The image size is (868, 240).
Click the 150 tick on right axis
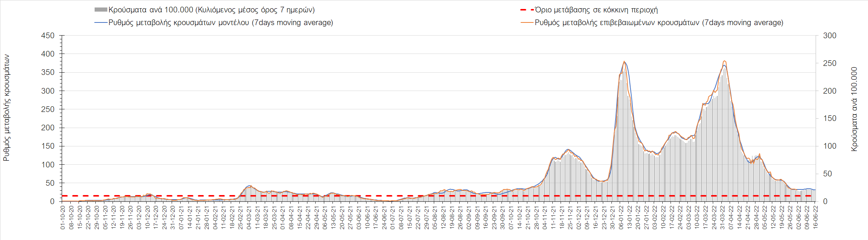(829, 118)
